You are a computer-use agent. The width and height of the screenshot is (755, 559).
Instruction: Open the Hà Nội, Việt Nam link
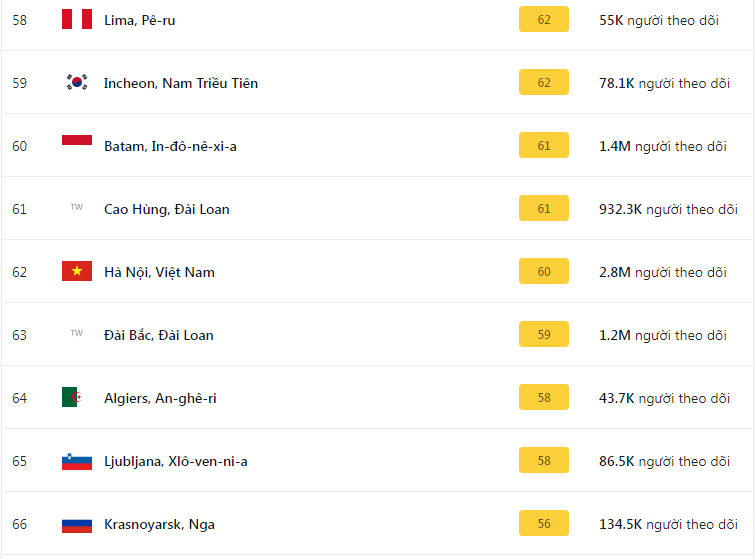click(x=159, y=272)
